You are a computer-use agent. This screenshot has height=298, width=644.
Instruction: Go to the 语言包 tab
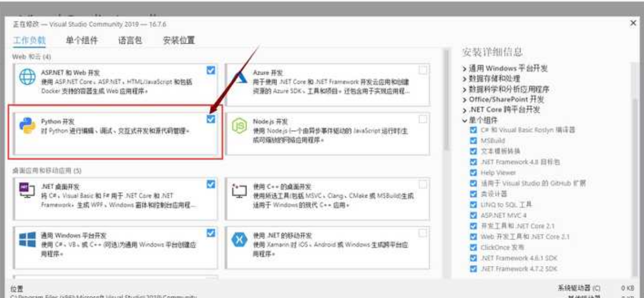coord(130,41)
